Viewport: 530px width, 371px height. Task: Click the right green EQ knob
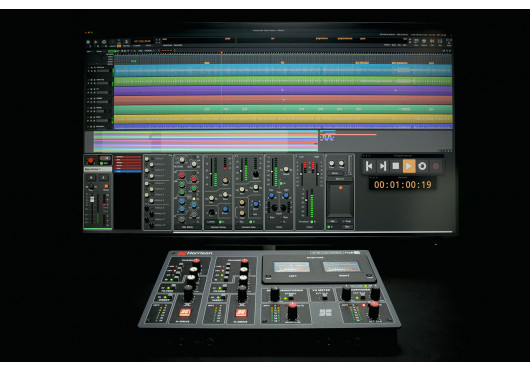pyautogui.click(x=194, y=188)
